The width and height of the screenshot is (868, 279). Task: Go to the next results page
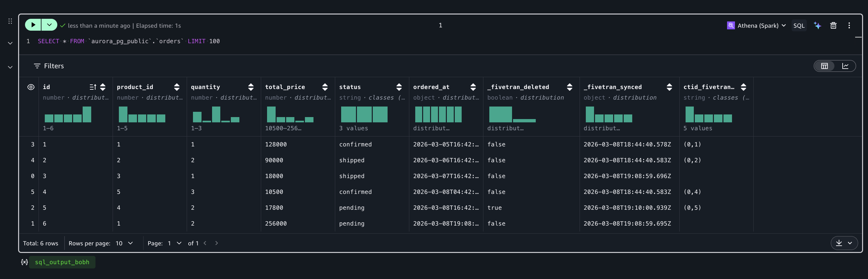(x=216, y=243)
